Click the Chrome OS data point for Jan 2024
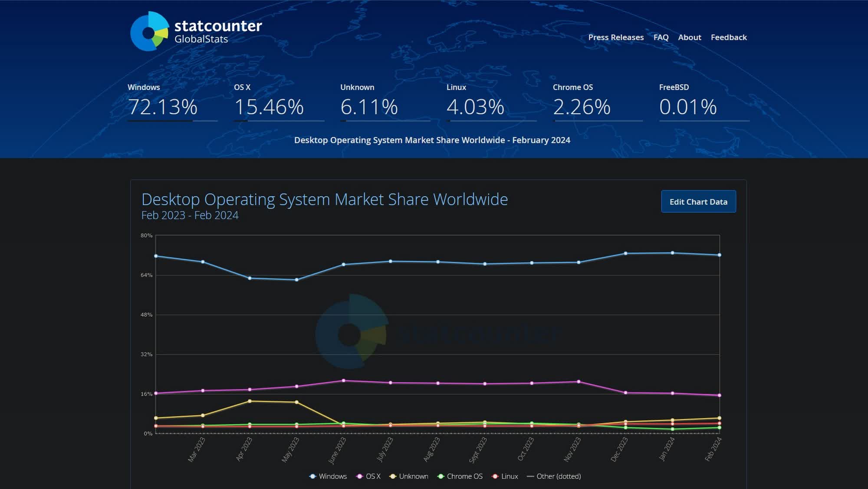Screen dimensions: 868x489 coord(673,429)
